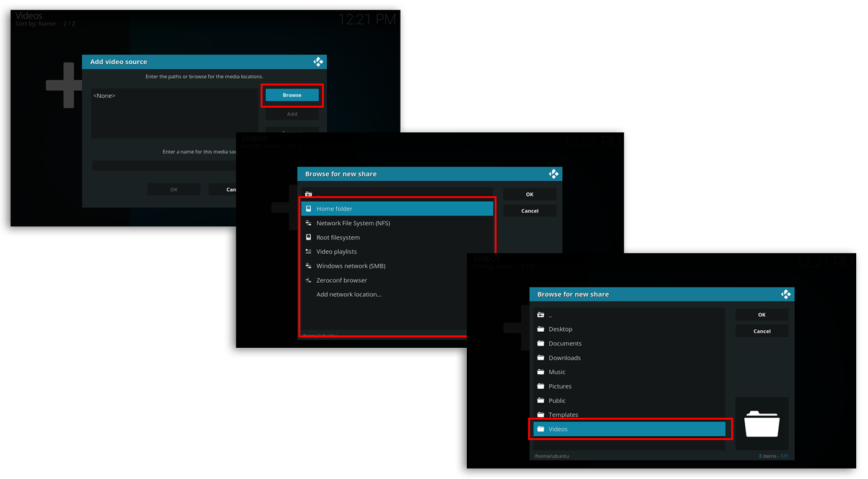Click the Home folder drive icon

[x=309, y=209]
